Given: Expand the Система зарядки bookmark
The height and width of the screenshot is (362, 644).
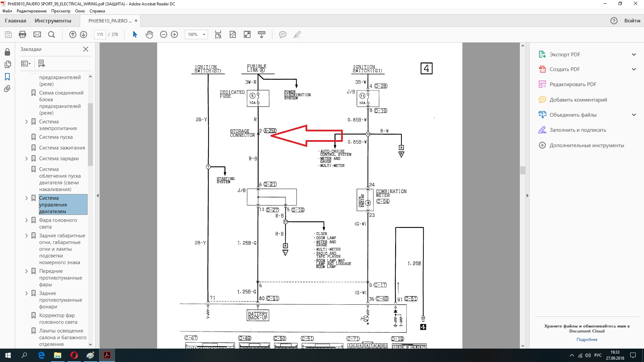Looking at the screenshot, I should (26, 159).
